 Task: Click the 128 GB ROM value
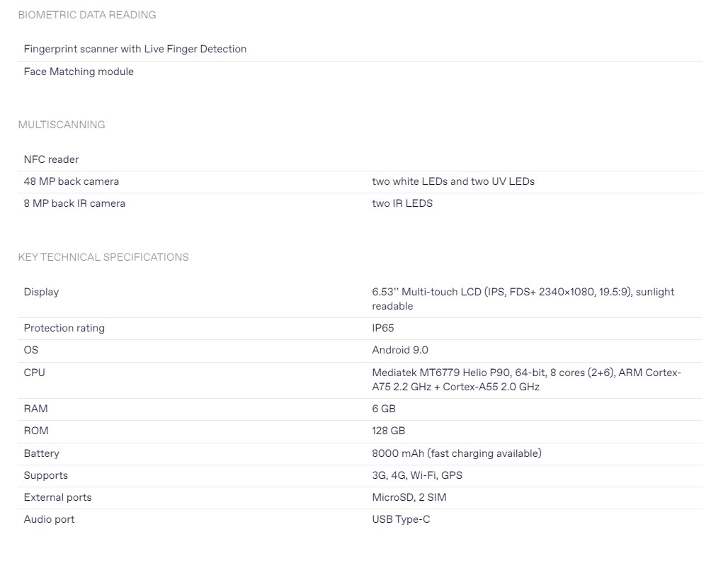coord(389,431)
